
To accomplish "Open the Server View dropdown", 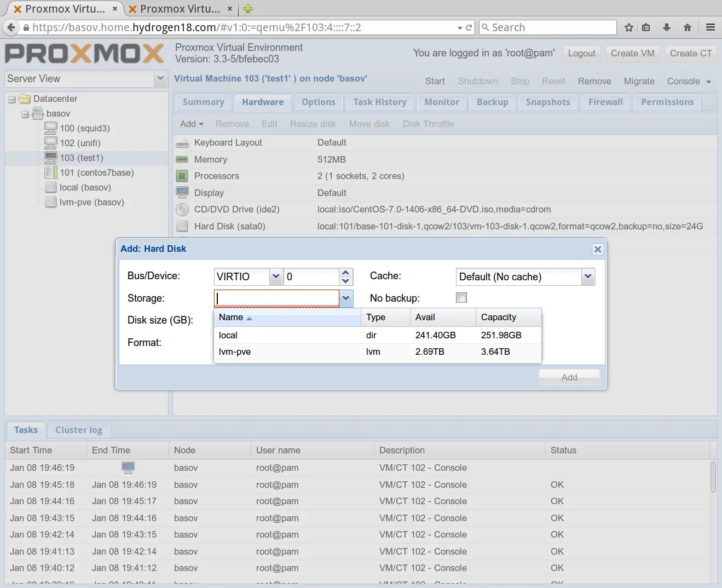I will click(160, 78).
